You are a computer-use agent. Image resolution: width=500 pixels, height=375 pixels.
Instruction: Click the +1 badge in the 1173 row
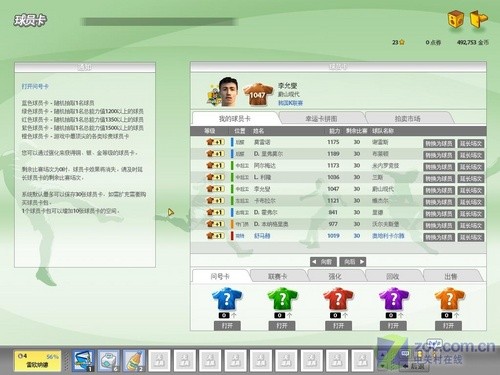pyautogui.click(x=215, y=165)
